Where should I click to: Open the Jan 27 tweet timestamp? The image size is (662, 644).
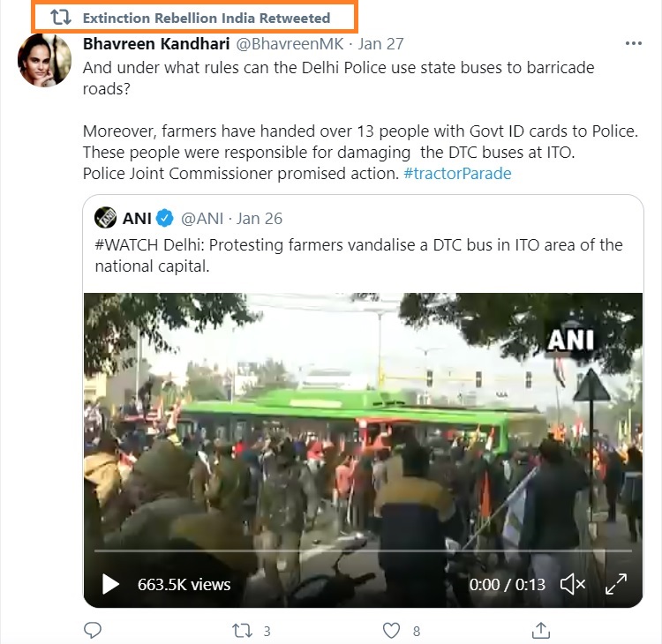click(382, 43)
